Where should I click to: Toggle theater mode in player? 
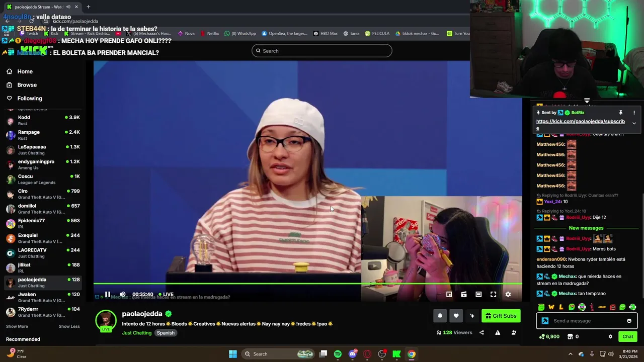click(478, 295)
